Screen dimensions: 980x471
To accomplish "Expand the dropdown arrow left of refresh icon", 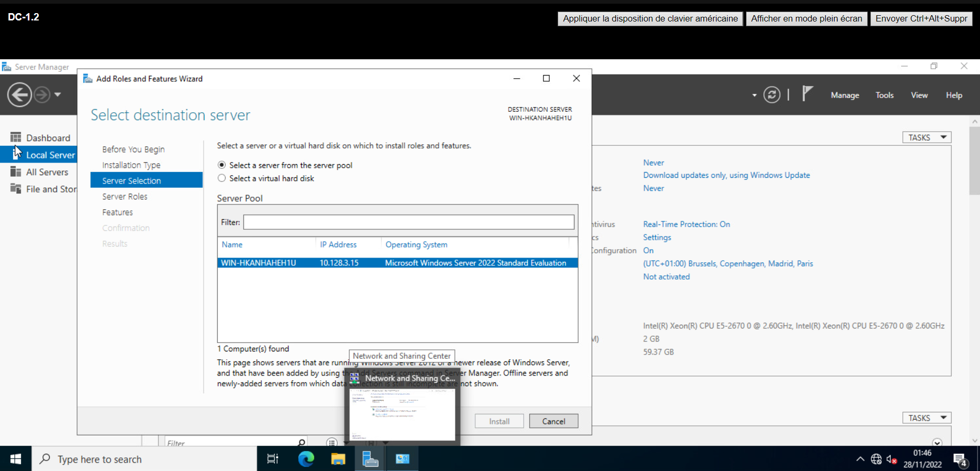I will coord(754,95).
